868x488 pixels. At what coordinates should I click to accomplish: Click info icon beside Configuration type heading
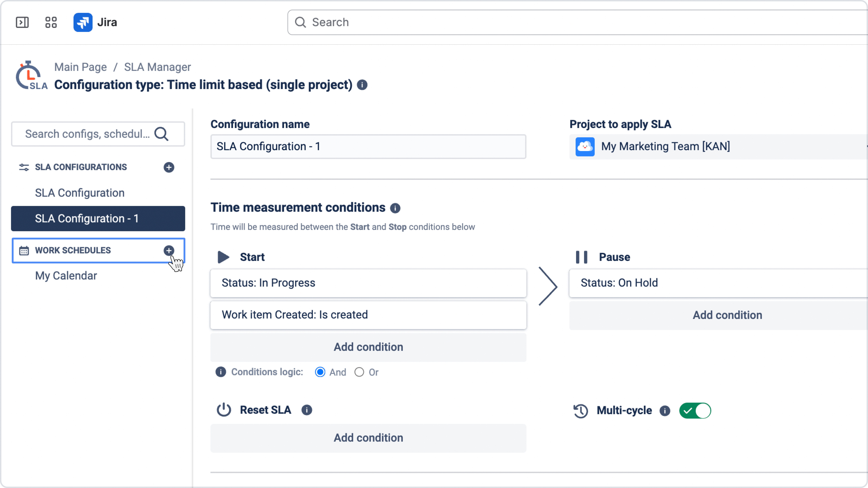362,85
